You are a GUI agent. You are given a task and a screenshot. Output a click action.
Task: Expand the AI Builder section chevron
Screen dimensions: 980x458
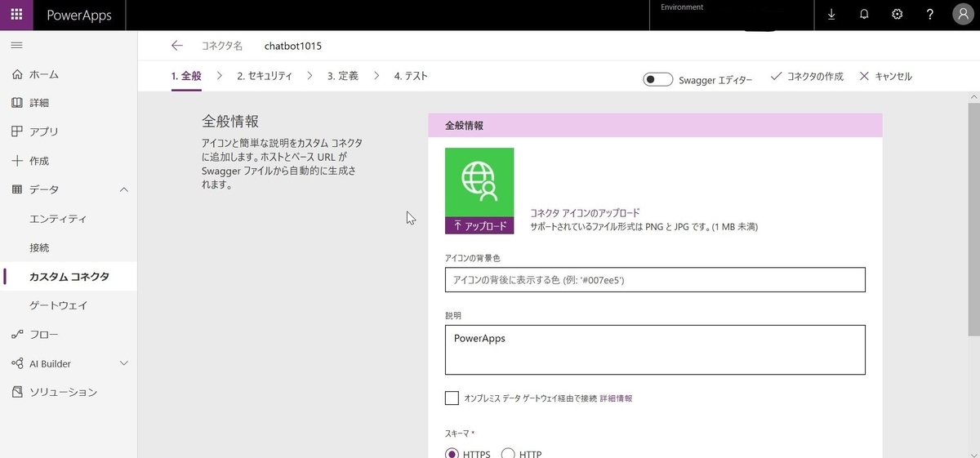(x=124, y=363)
